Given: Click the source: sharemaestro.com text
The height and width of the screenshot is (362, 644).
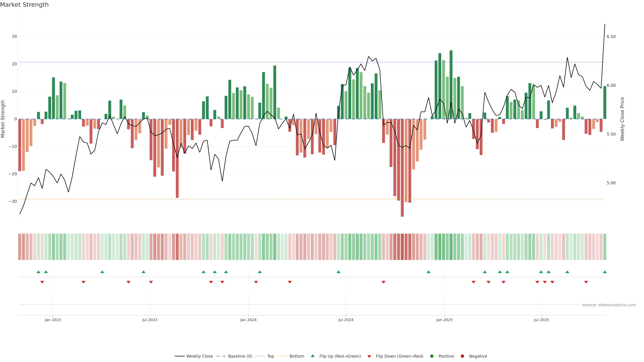Looking at the screenshot, I should pyautogui.click(x=609, y=305).
